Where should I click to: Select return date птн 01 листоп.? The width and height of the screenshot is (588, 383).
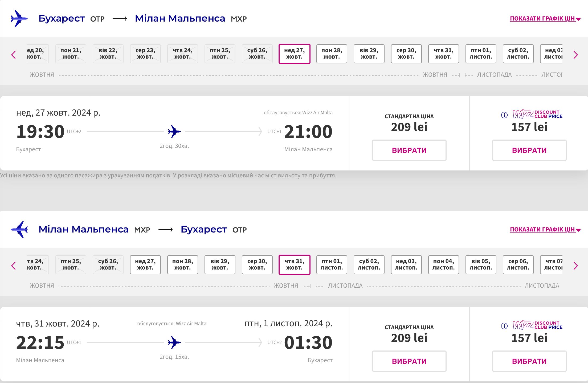coord(332,265)
